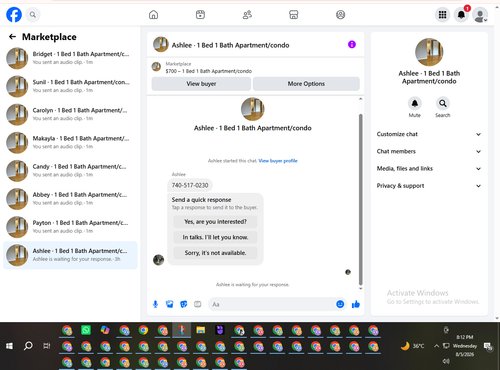This screenshot has height=370, width=500.
Task: Open Carolyn's conversation in the list
Action: [70, 114]
